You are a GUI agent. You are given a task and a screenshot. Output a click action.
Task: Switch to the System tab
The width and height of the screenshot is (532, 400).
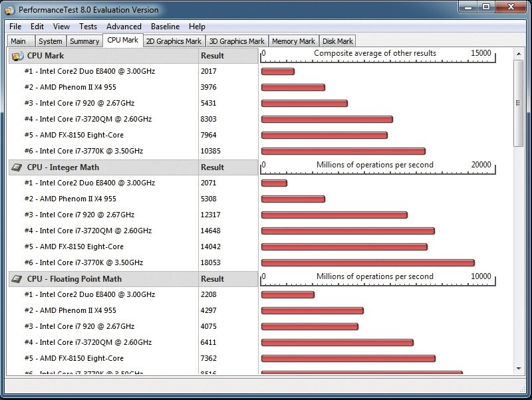[x=51, y=41]
